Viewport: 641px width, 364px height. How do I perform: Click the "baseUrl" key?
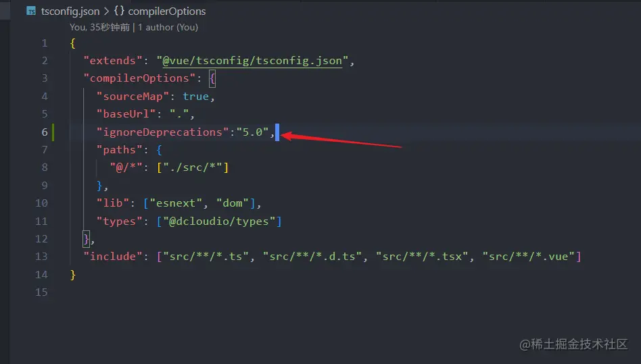[x=126, y=114]
